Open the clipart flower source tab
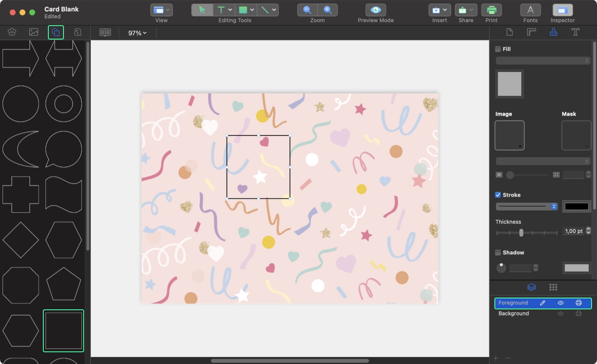Screen dimensions: 597x364 [12, 32]
